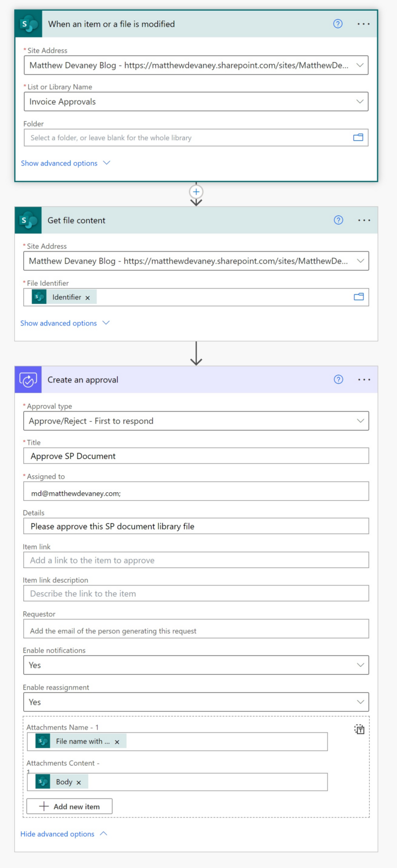Click the folder browse icon in Folder field

[358, 137]
